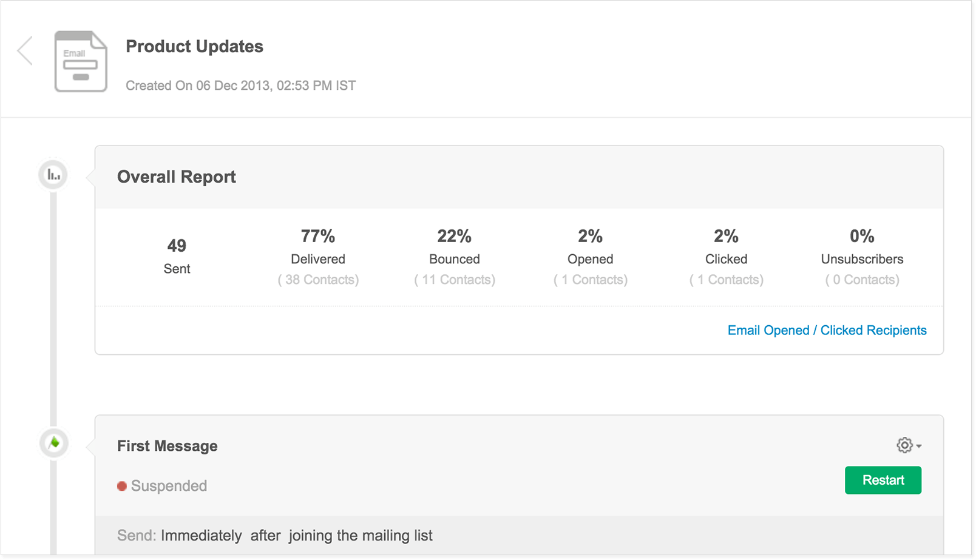Click the 11 Contacts bounced count
The height and width of the screenshot is (560, 976).
coord(455,280)
